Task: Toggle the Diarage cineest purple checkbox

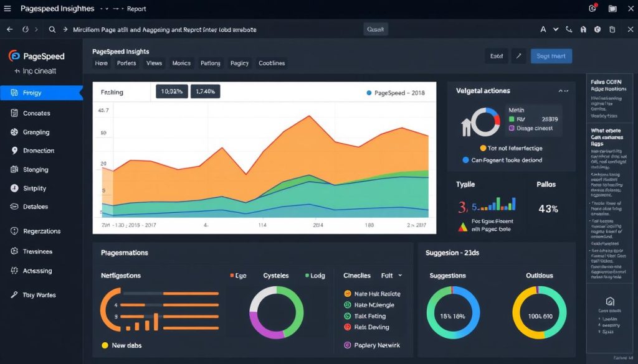Action: point(512,128)
